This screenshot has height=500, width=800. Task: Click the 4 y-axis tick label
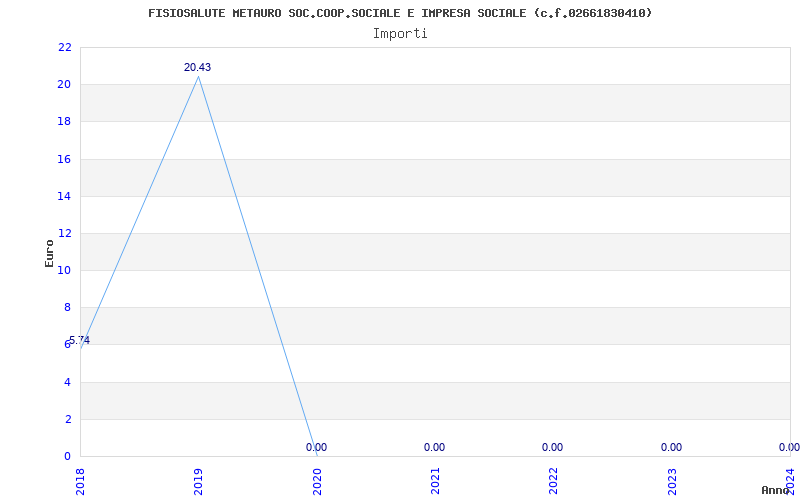click(67, 382)
